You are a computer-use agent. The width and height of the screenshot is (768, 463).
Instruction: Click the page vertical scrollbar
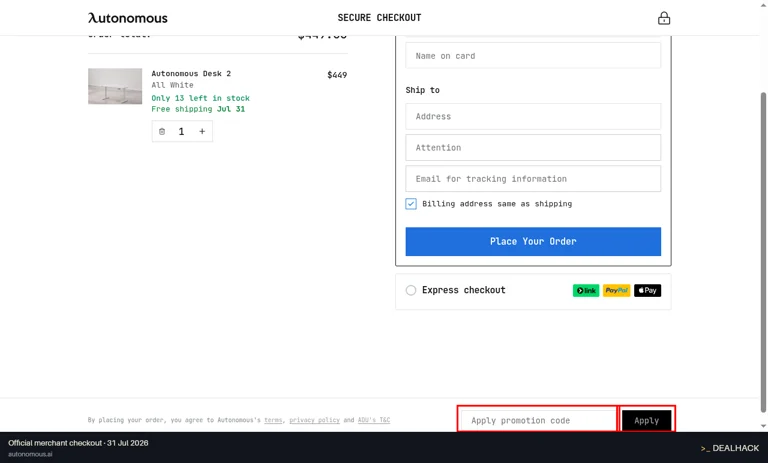pyautogui.click(x=763, y=252)
